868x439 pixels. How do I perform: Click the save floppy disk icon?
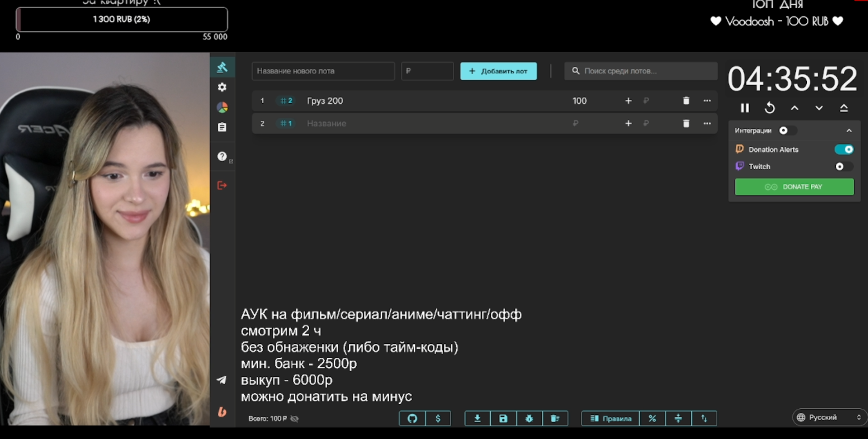[x=503, y=418]
